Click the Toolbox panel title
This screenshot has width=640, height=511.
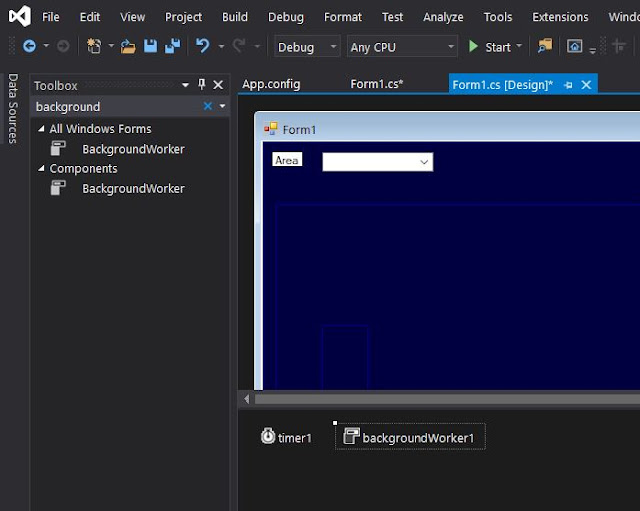pos(56,85)
